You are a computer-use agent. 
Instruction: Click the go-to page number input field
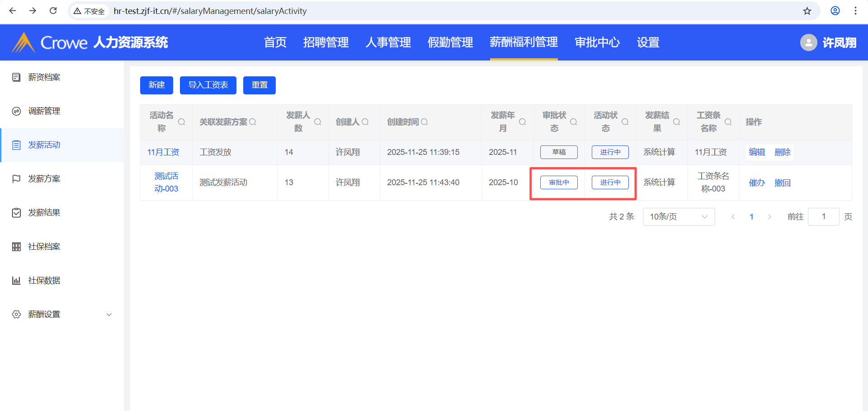coord(823,217)
